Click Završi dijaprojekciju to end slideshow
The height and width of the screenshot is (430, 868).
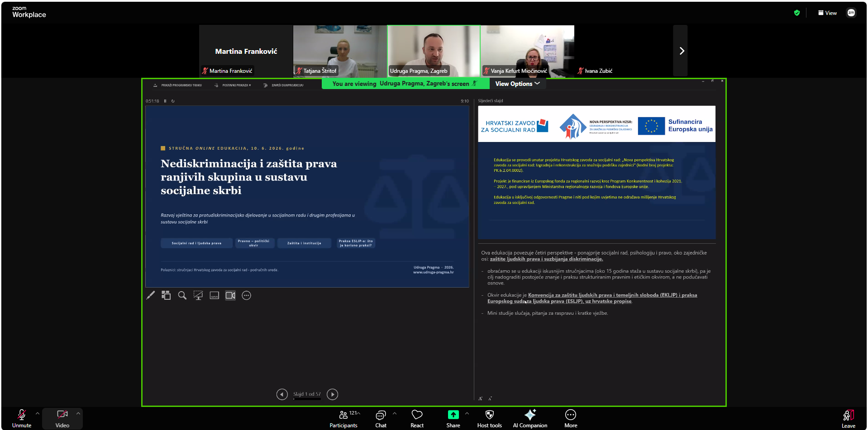[x=283, y=85]
